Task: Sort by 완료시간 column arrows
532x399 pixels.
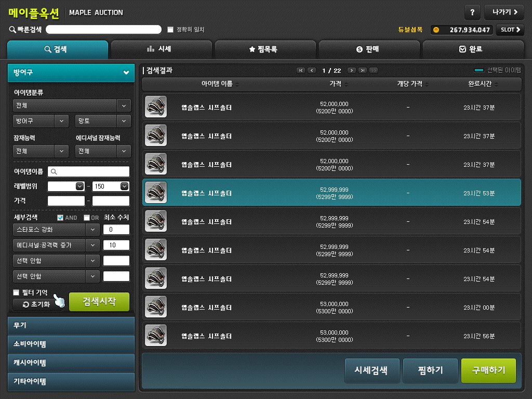Action: 496,84
